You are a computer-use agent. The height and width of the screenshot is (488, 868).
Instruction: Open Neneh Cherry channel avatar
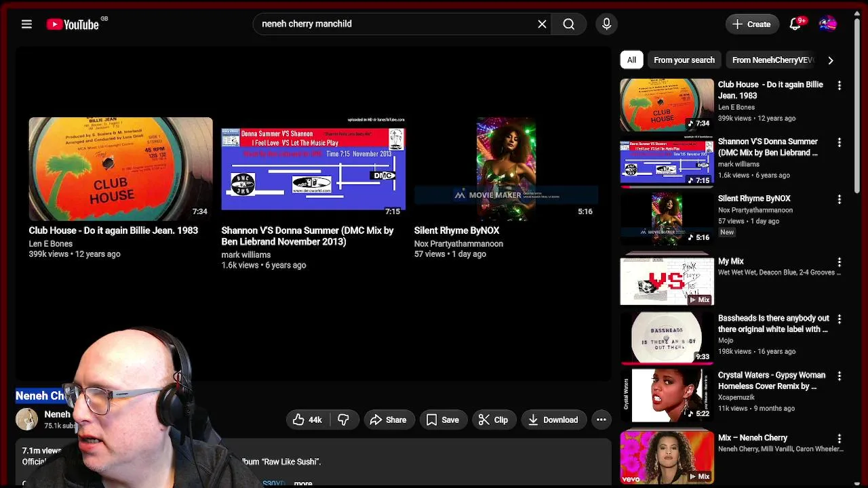tap(27, 420)
